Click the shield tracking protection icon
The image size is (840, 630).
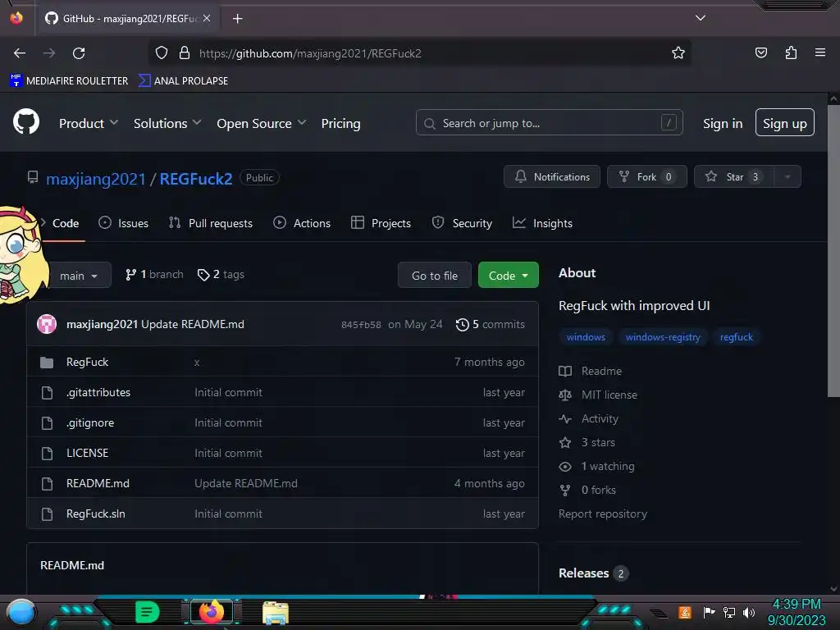pyautogui.click(x=162, y=52)
